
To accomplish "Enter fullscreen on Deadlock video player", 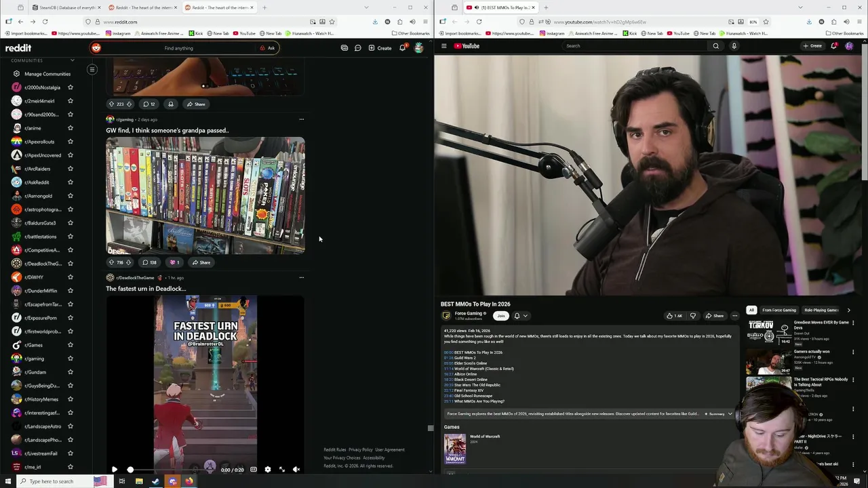I will pos(282,470).
